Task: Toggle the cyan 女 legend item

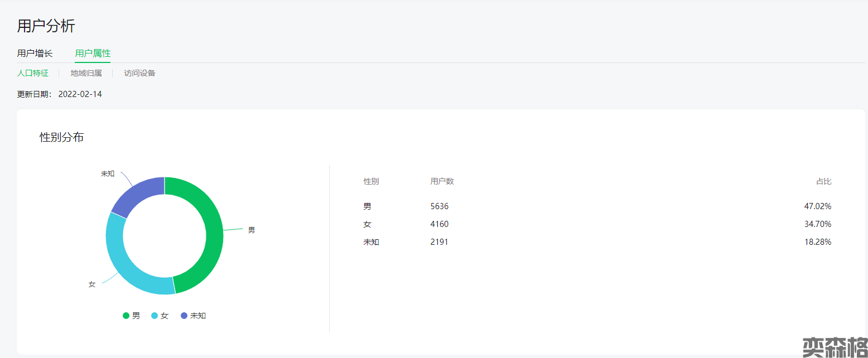Action: (160, 316)
